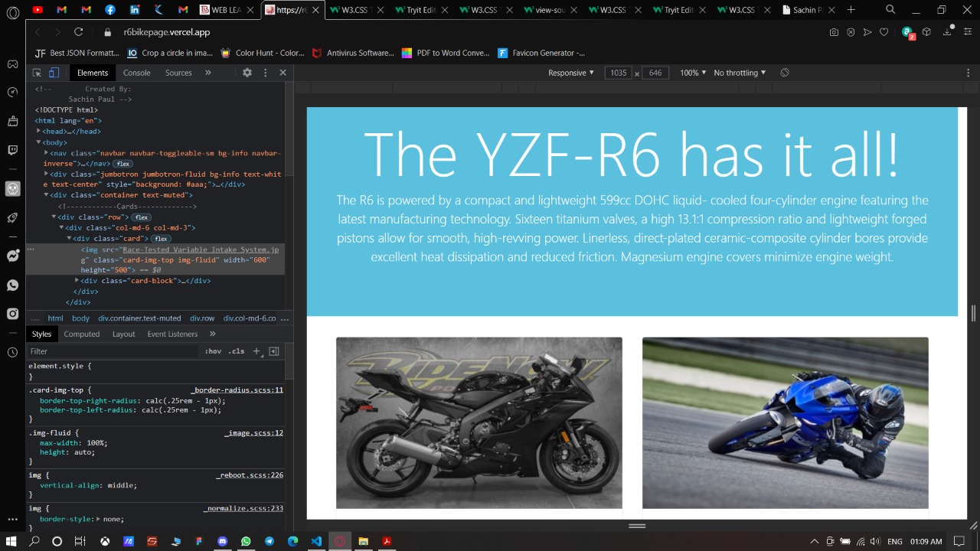The image size is (980, 551).
Task: Open Instagram in the sidebar
Action: pos(12,314)
